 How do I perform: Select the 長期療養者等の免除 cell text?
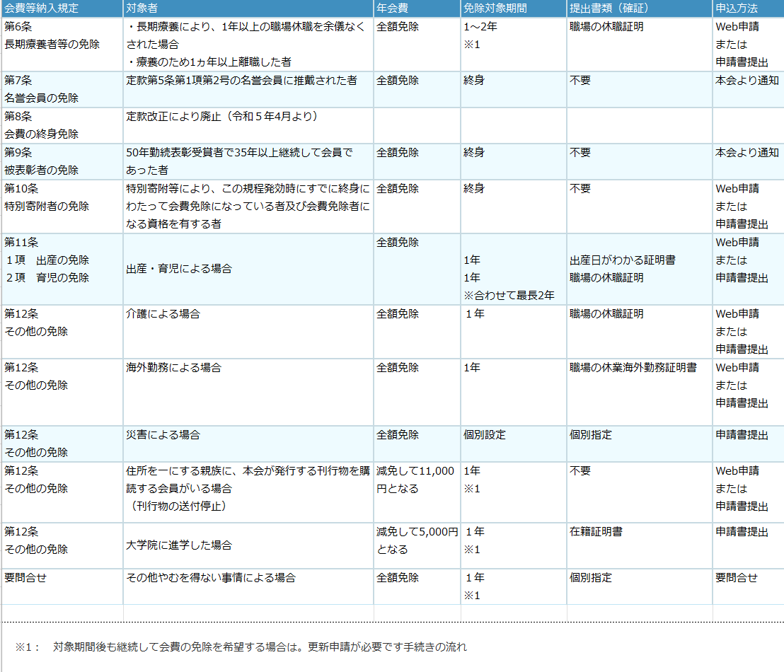click(52, 44)
